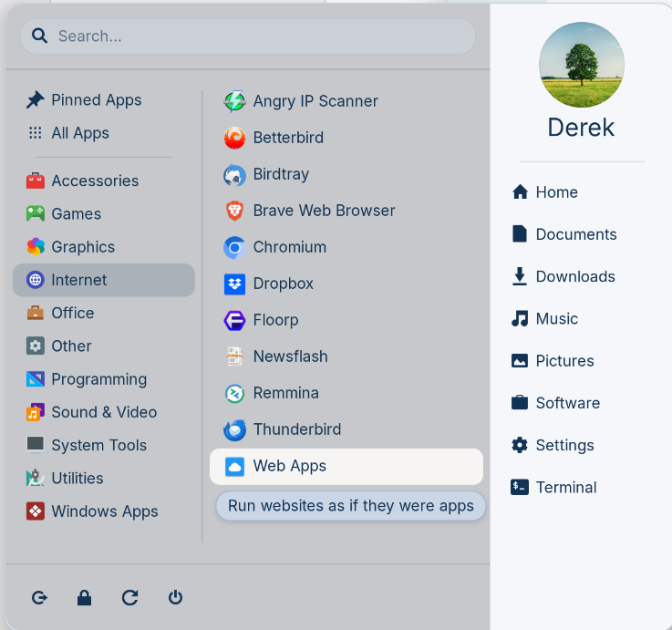Open the Brave Web Browser icon
Image resolution: width=672 pixels, height=630 pixels.
coord(235,211)
